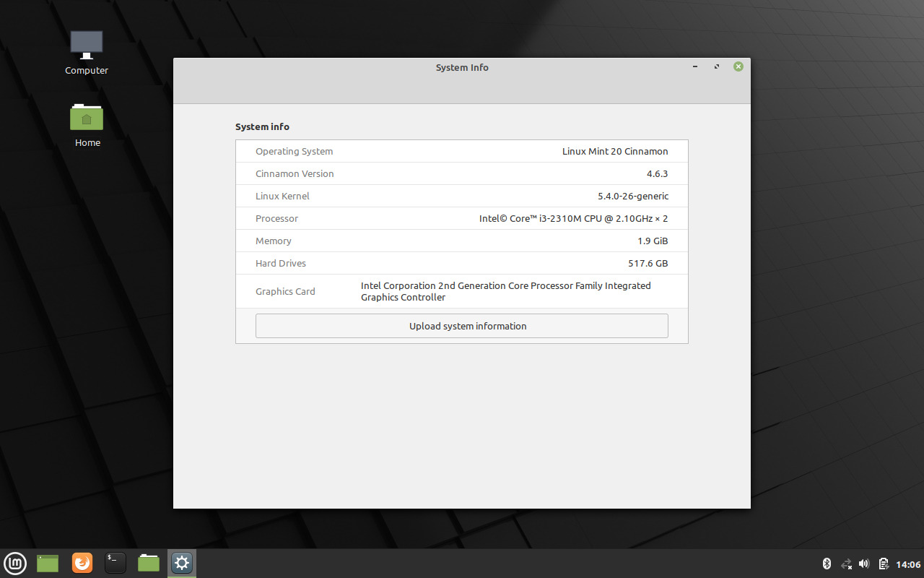Screen dimensions: 924x578
Task: Open the Bluetooth tray applet
Action: click(x=827, y=564)
